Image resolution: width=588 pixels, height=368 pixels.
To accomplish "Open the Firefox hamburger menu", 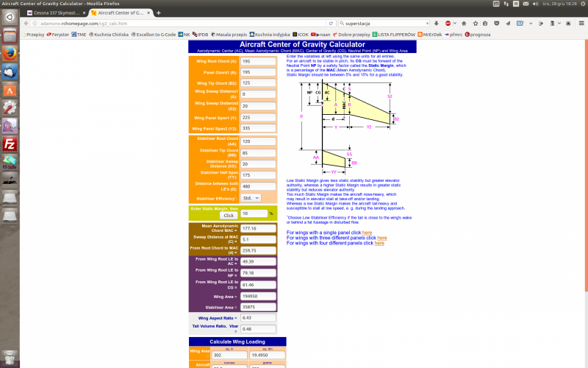I will point(580,24).
